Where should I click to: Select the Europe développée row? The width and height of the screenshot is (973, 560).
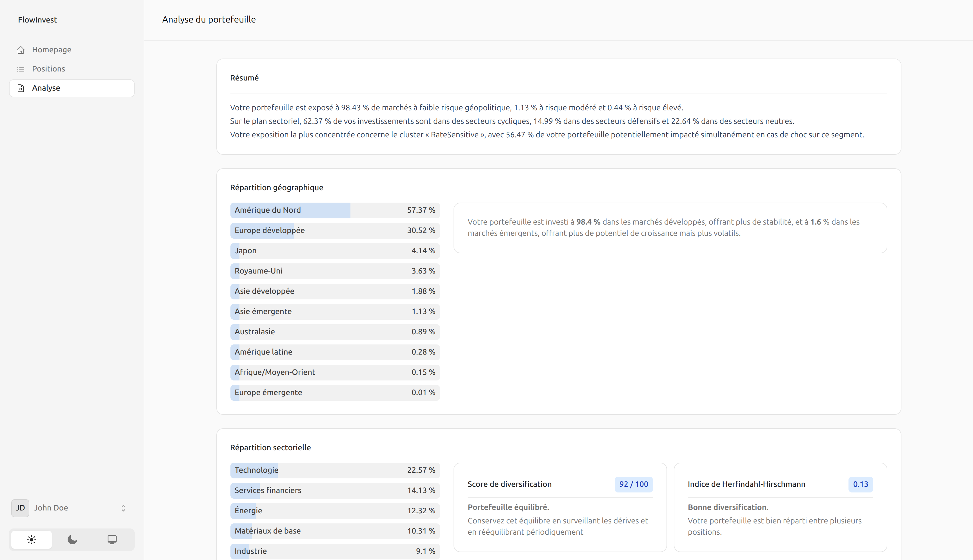point(335,231)
